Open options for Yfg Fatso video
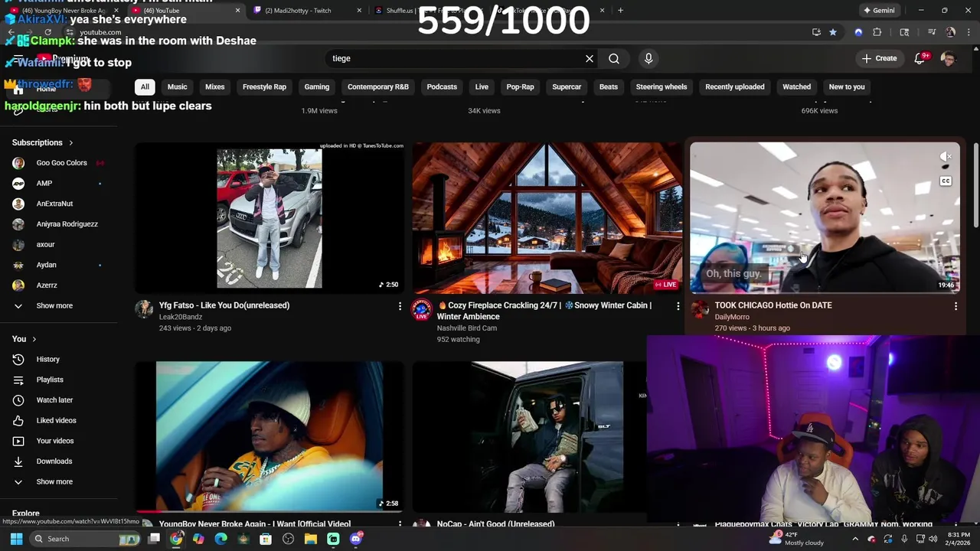Screen dimensions: 980x551 point(400,306)
